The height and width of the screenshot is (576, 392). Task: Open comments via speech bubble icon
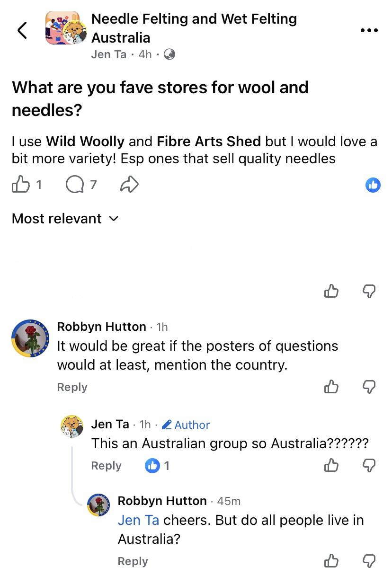(x=74, y=185)
